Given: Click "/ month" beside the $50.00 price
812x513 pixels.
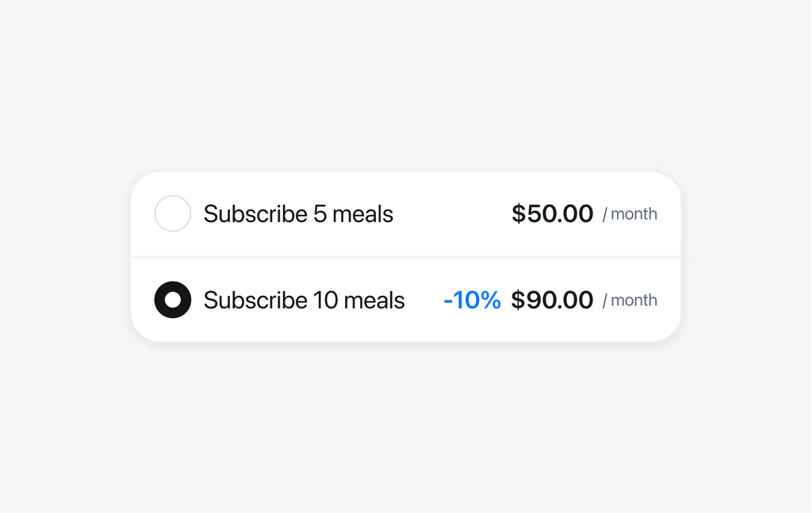Looking at the screenshot, I should (630, 214).
